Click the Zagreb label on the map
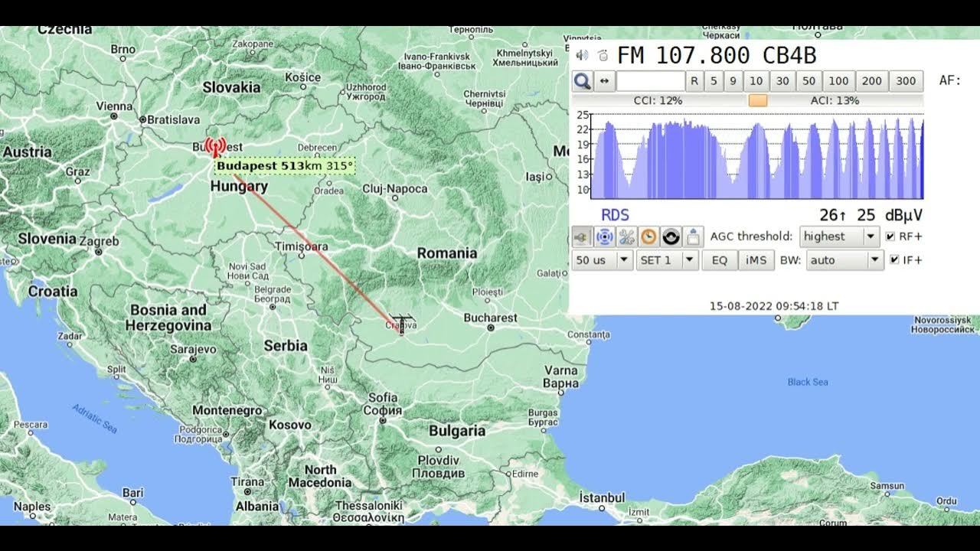Image resolution: width=980 pixels, height=551 pixels. pos(99,241)
